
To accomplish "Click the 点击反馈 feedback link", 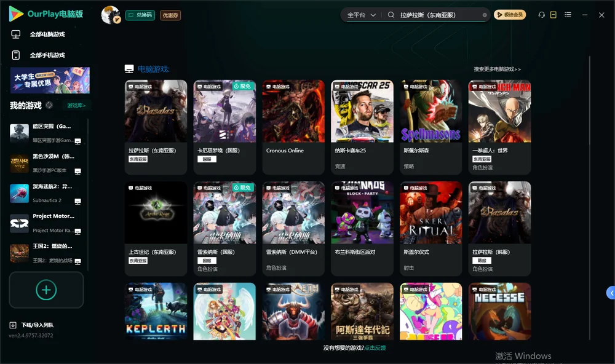I will click(x=375, y=348).
